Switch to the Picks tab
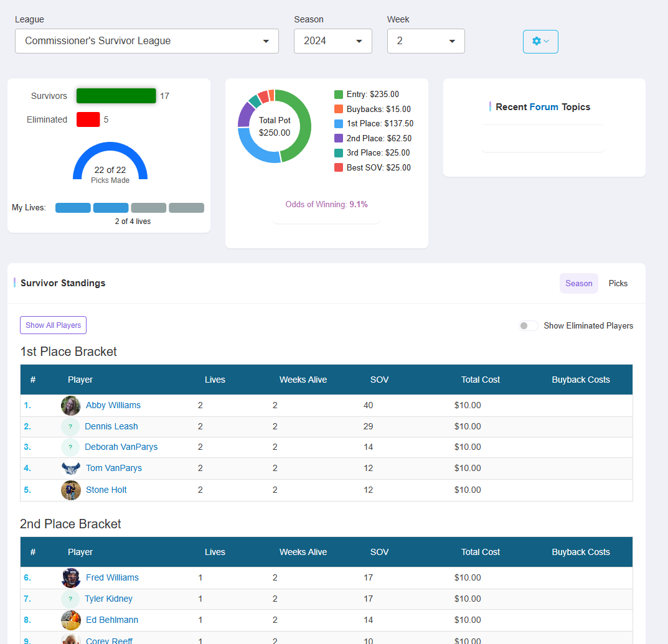This screenshot has height=644, width=668. [x=618, y=284]
